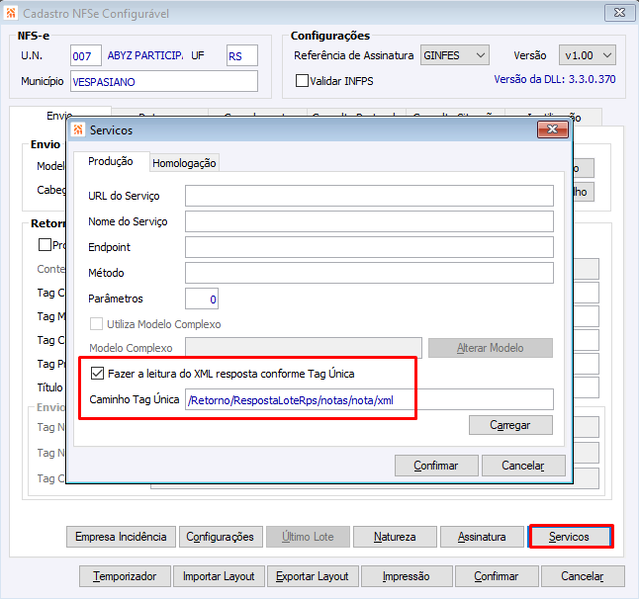
Task: Toggle the Validar INFPS checkbox
Action: pyautogui.click(x=302, y=80)
